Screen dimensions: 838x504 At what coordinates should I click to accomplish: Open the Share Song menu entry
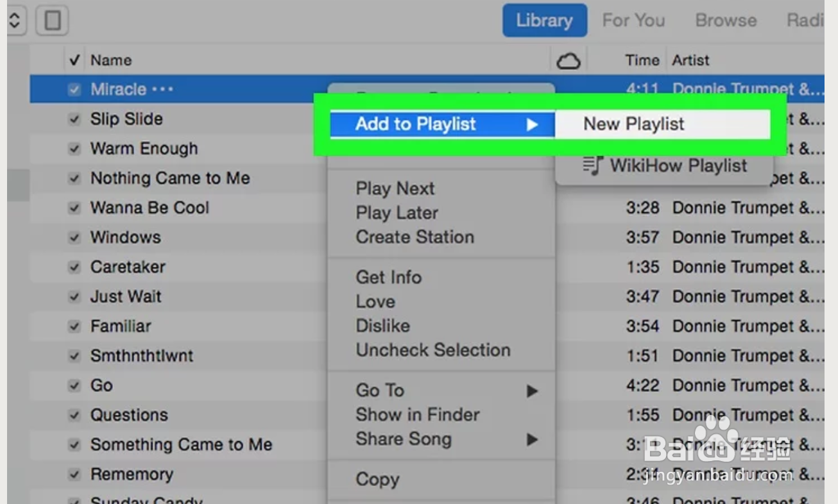click(x=404, y=439)
